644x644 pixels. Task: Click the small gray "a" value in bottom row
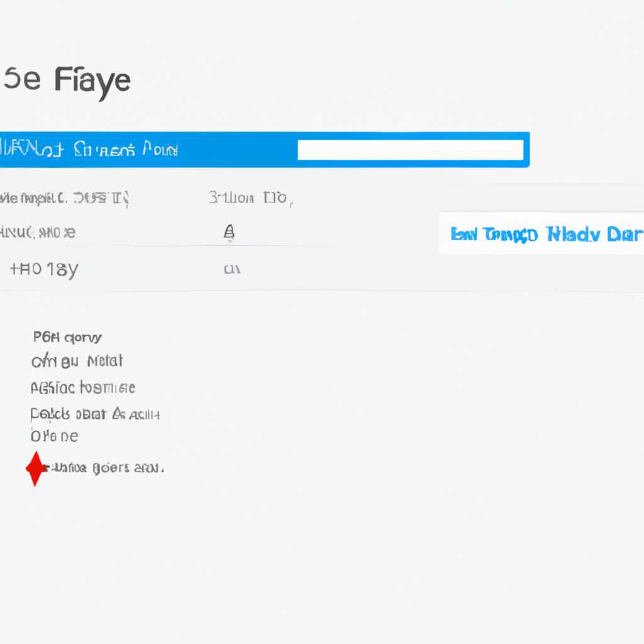pos(232,269)
